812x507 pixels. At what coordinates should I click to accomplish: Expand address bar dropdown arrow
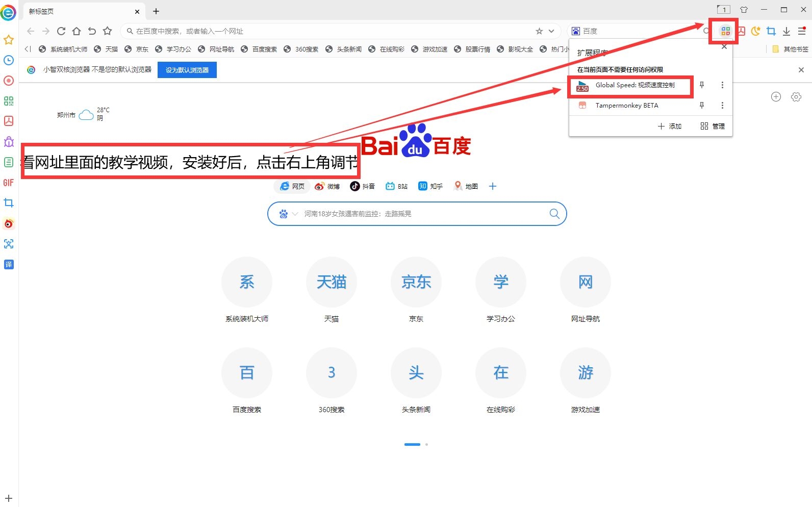point(551,31)
